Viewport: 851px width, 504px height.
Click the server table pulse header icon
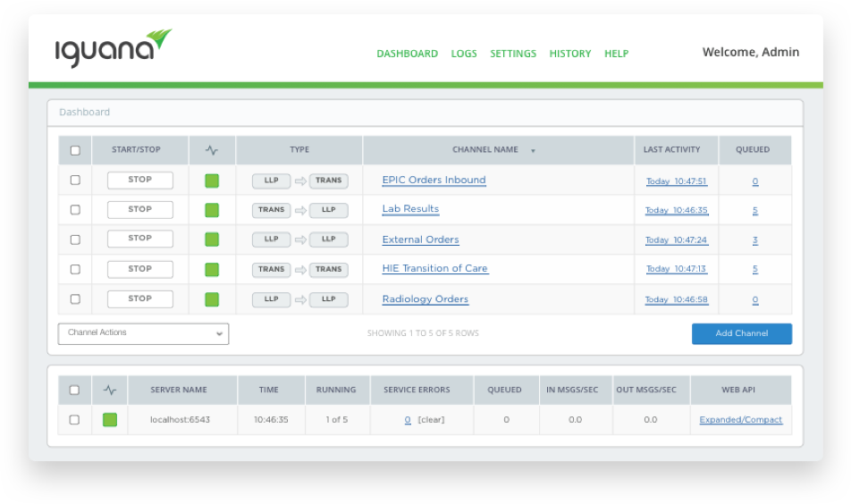[110, 391]
